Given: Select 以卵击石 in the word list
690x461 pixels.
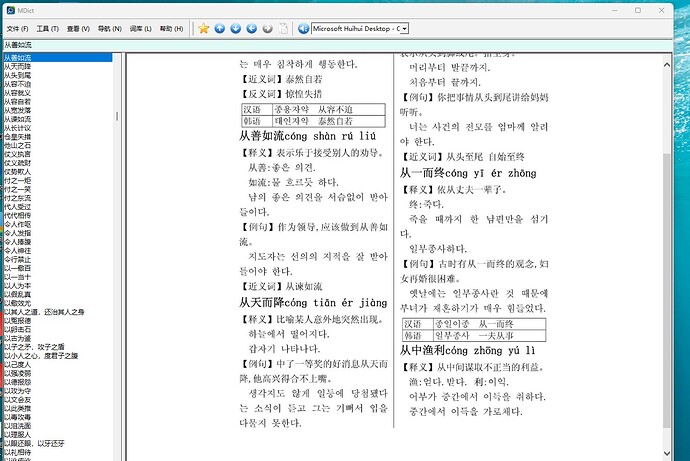Looking at the screenshot, I should pyautogui.click(x=18, y=329).
